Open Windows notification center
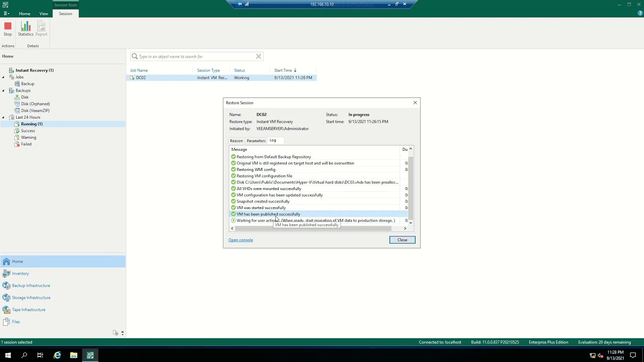This screenshot has width=644, height=362. tap(633, 355)
